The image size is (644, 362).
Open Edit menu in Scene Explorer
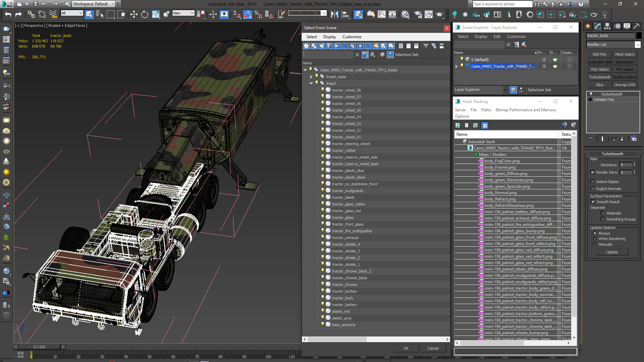pos(497,37)
